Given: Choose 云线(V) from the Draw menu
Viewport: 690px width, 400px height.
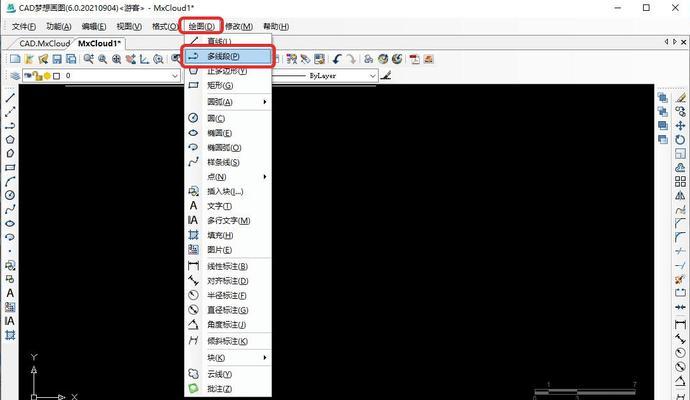Looking at the screenshot, I should [x=228, y=374].
